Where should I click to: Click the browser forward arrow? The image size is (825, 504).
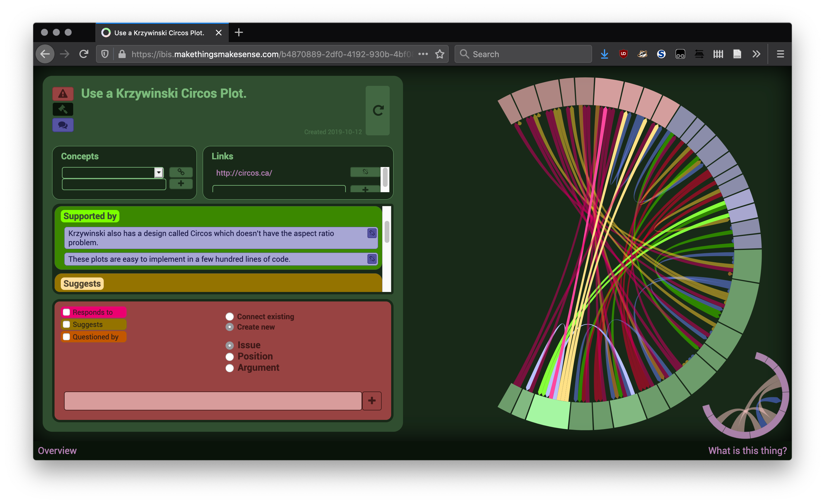65,54
